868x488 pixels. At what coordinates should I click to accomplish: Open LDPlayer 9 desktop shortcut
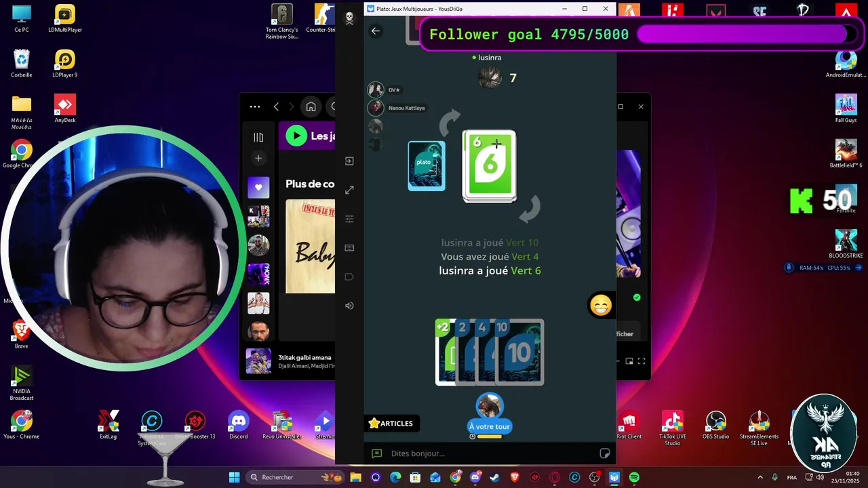[65, 64]
